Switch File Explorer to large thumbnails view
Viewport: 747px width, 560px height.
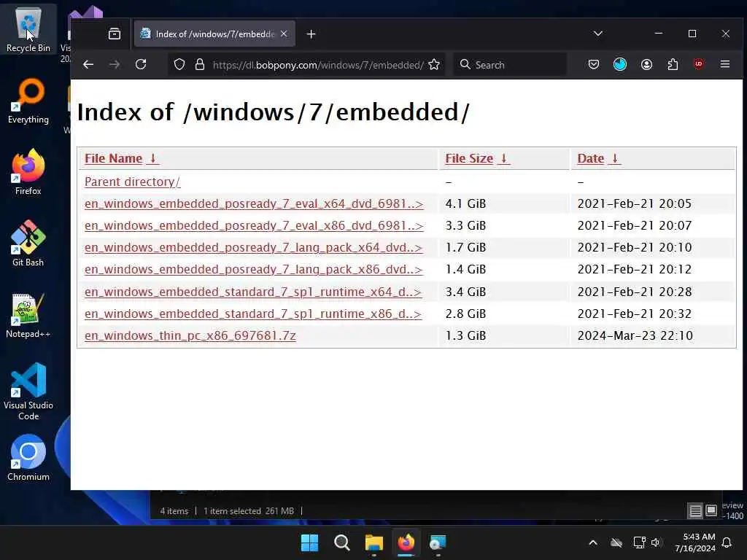711,510
